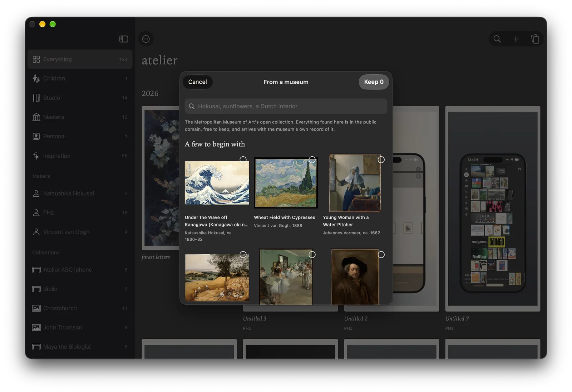Click the Personal portrait icon
This screenshot has height=392, width=572.
coord(36,137)
